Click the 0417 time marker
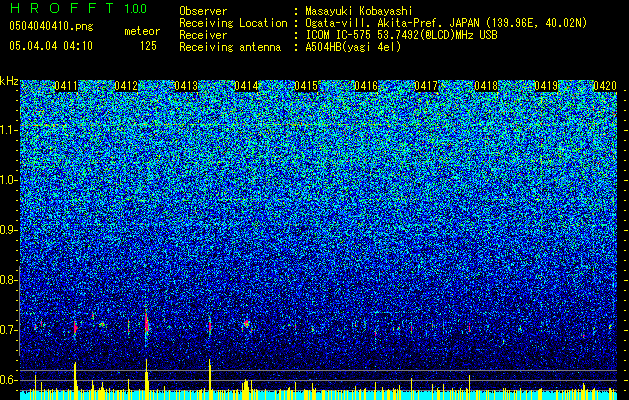Image resolution: width=629 pixels, height=400 pixels. tap(426, 86)
